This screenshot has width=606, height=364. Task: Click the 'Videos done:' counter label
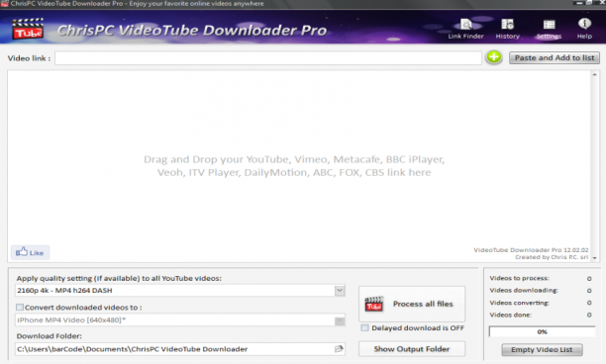[x=511, y=315]
